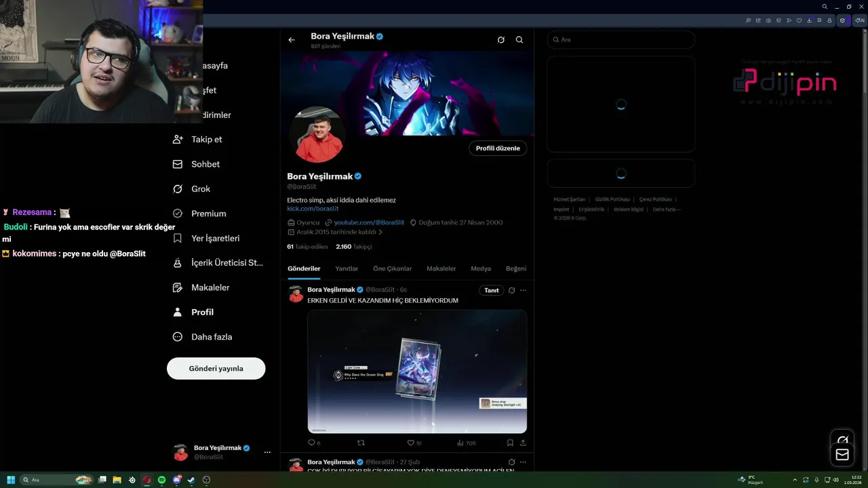This screenshot has height=488, width=868.
Task: Open Makaleler in sidebar
Action: pos(201,287)
